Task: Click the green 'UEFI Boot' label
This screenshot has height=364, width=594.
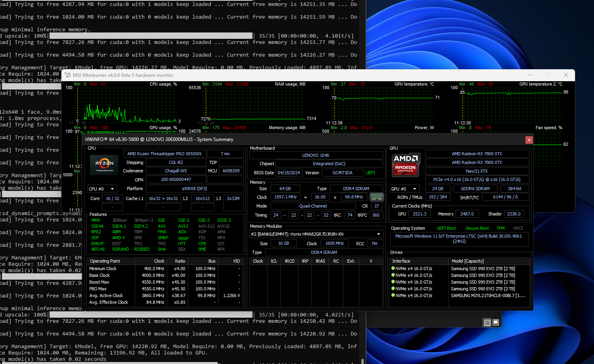Action: tap(446, 228)
